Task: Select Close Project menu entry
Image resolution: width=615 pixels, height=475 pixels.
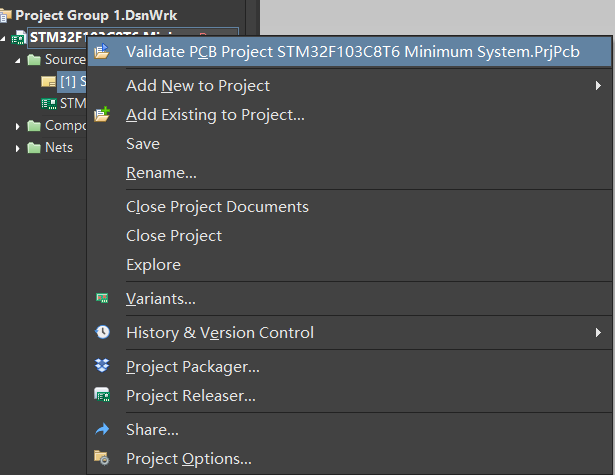Action: pos(174,236)
